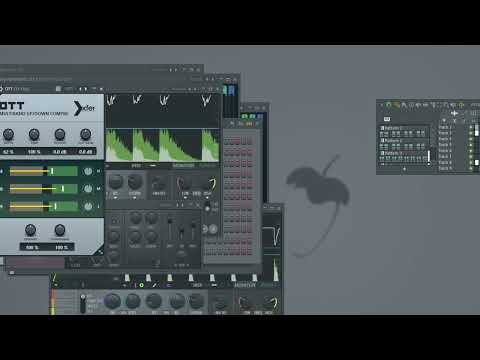Mute Track 2 using its green dot
Viewport: 480px width, 360px height.
[x=471, y=133]
